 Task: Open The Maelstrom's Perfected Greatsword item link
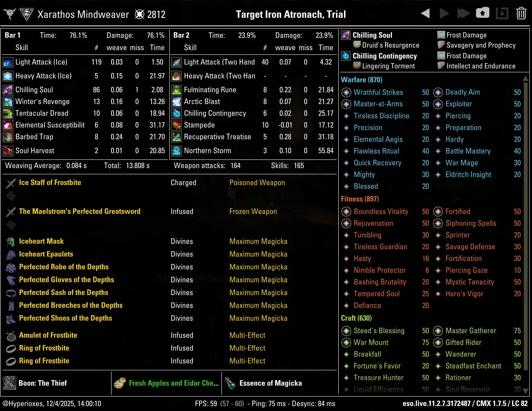tap(80, 211)
